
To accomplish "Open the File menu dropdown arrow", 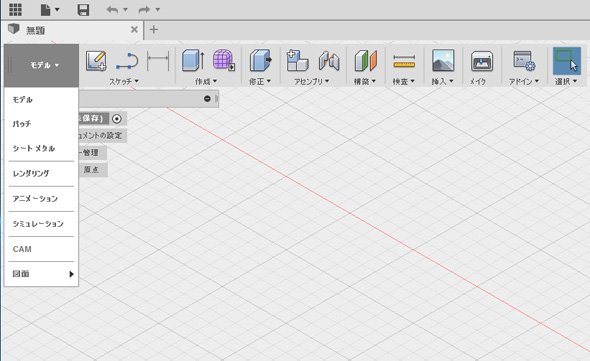I will 57,10.
